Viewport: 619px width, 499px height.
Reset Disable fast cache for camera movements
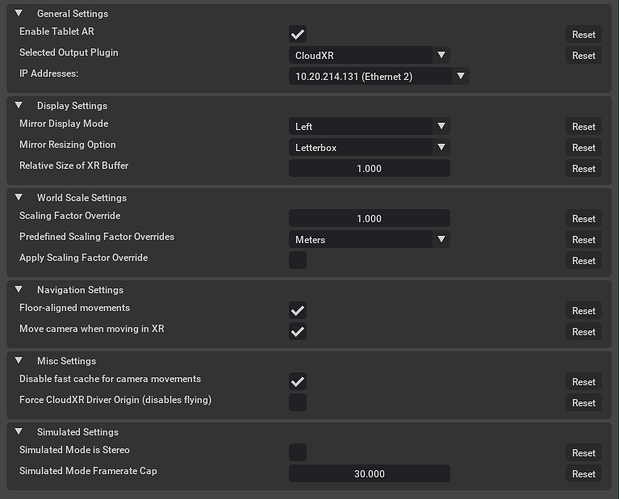(583, 381)
